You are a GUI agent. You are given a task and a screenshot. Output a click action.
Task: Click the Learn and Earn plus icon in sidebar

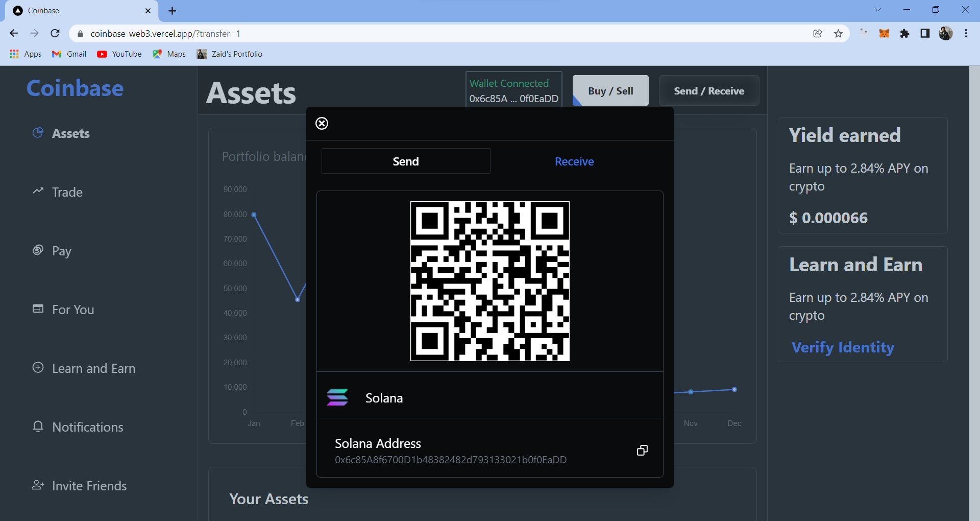tap(38, 367)
